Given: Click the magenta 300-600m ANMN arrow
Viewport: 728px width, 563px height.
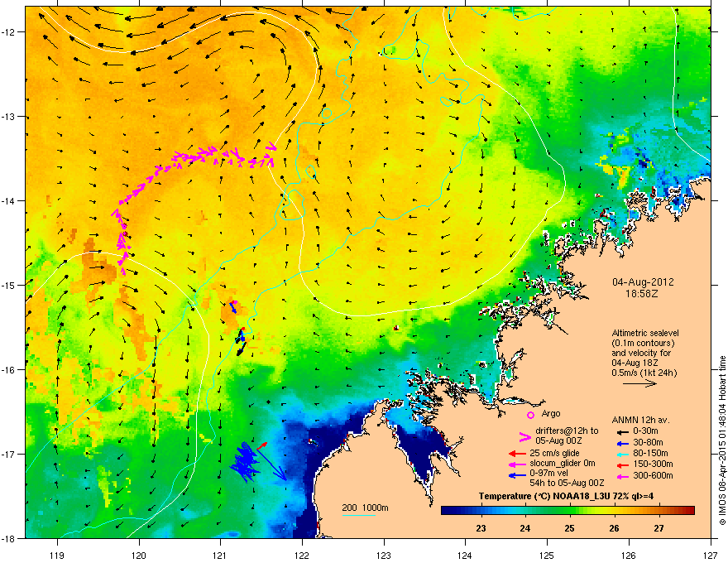Looking at the screenshot, I should pyautogui.click(x=621, y=476).
